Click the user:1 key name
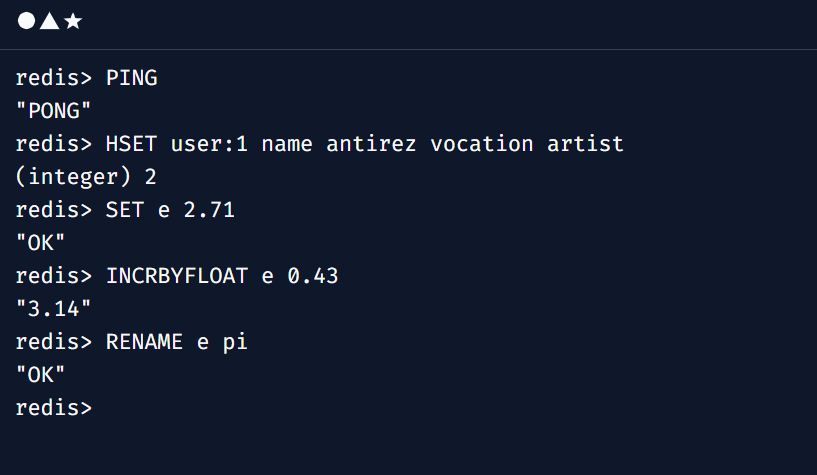Screen dimensions: 817x475 coord(209,144)
